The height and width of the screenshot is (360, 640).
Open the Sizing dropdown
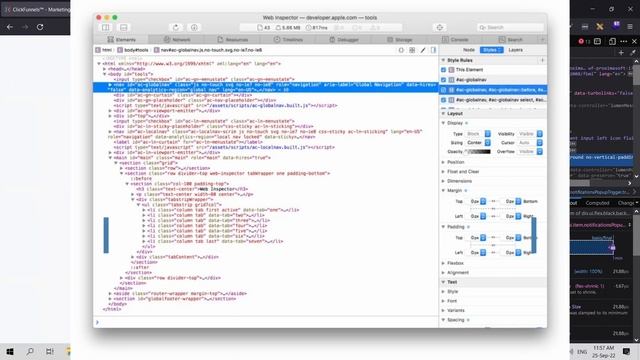coord(478,143)
